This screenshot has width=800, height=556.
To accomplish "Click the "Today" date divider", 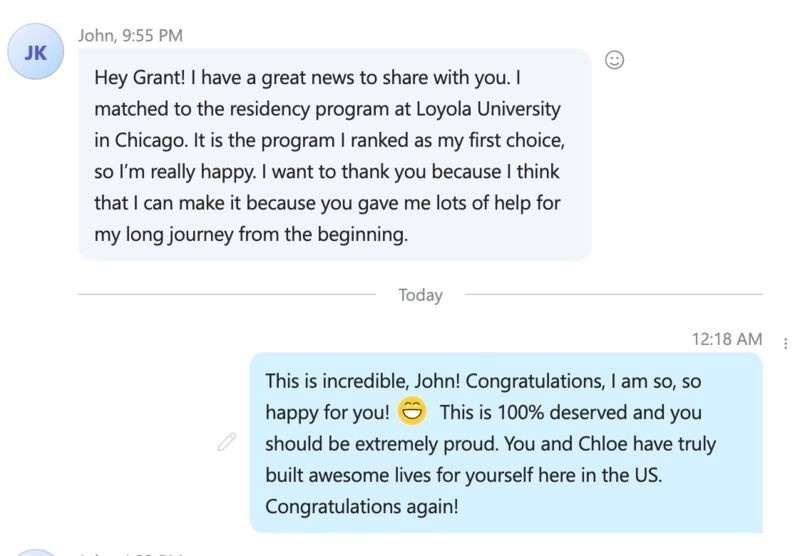I will pos(420,295).
